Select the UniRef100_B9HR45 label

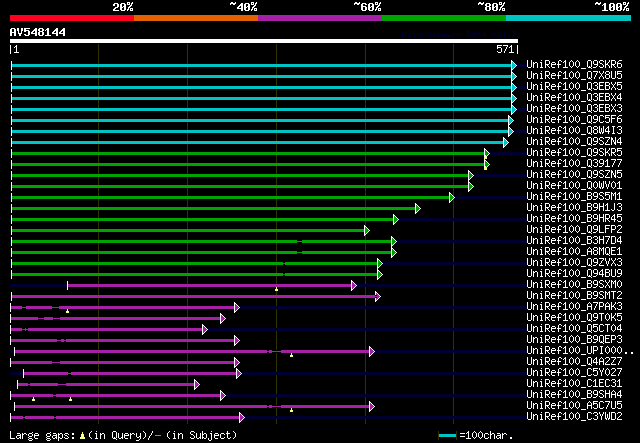coord(574,218)
